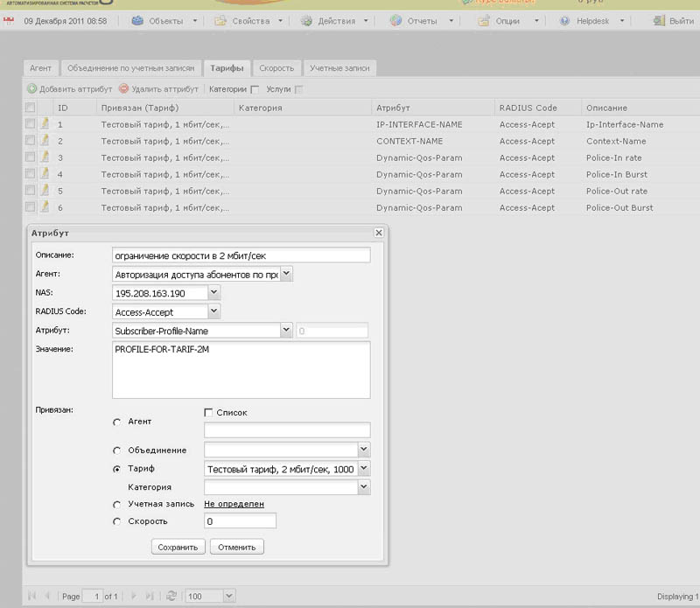700x608 pixels.
Task: Enable the Categories checkbox in the toolbar
Action: point(255,89)
